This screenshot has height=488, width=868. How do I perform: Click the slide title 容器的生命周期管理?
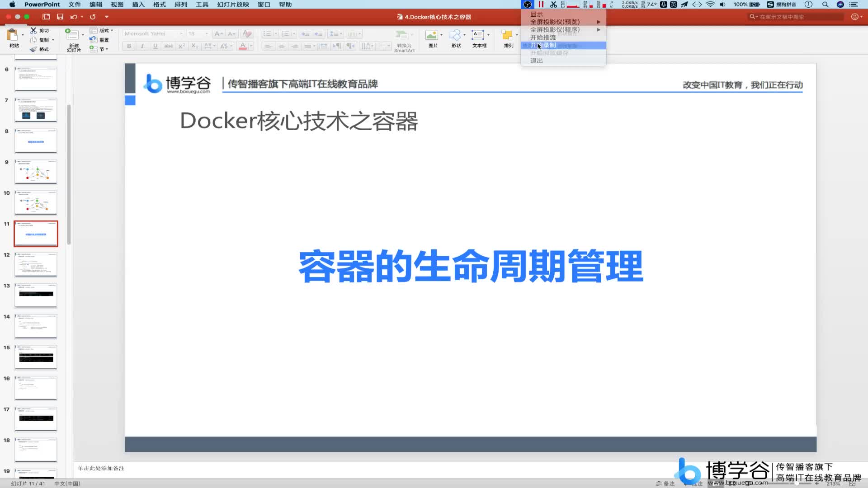point(471,266)
